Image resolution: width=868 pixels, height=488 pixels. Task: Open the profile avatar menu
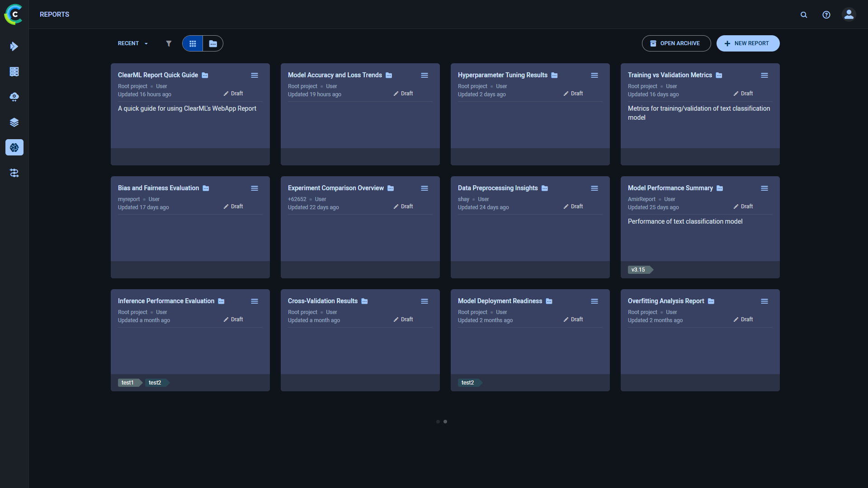[849, 14]
